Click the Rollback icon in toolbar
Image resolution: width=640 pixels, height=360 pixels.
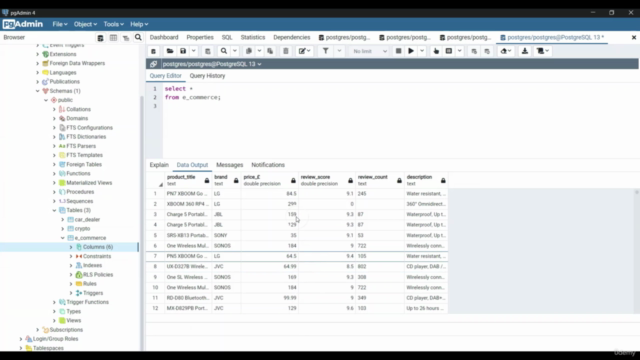coord(487,51)
